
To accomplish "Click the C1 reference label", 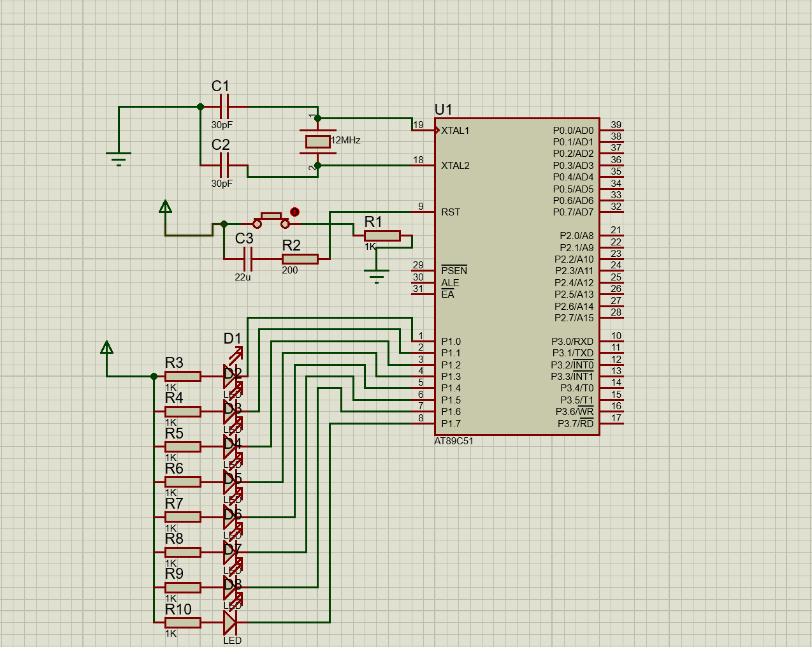I will [x=221, y=86].
